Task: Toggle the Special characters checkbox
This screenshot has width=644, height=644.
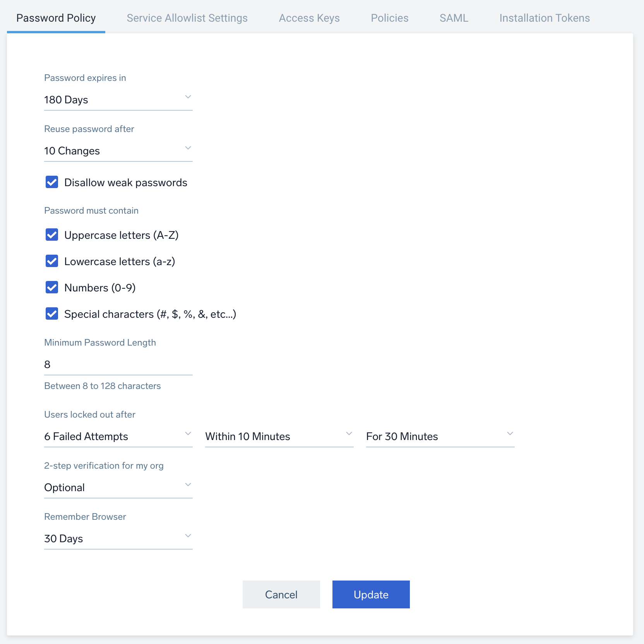Action: pyautogui.click(x=52, y=314)
